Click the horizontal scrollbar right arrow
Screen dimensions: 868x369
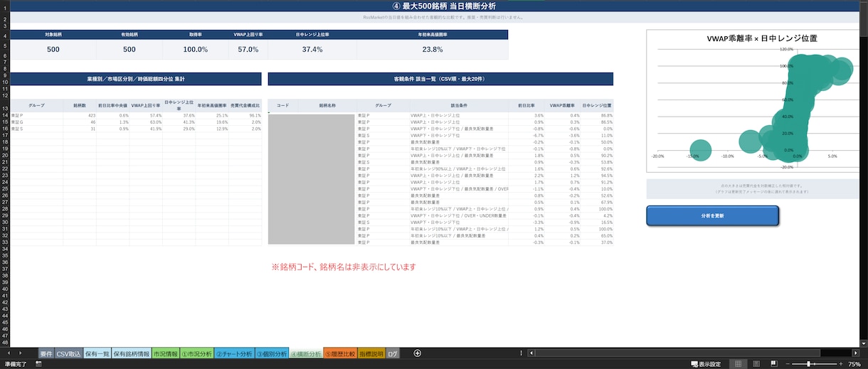tap(857, 353)
